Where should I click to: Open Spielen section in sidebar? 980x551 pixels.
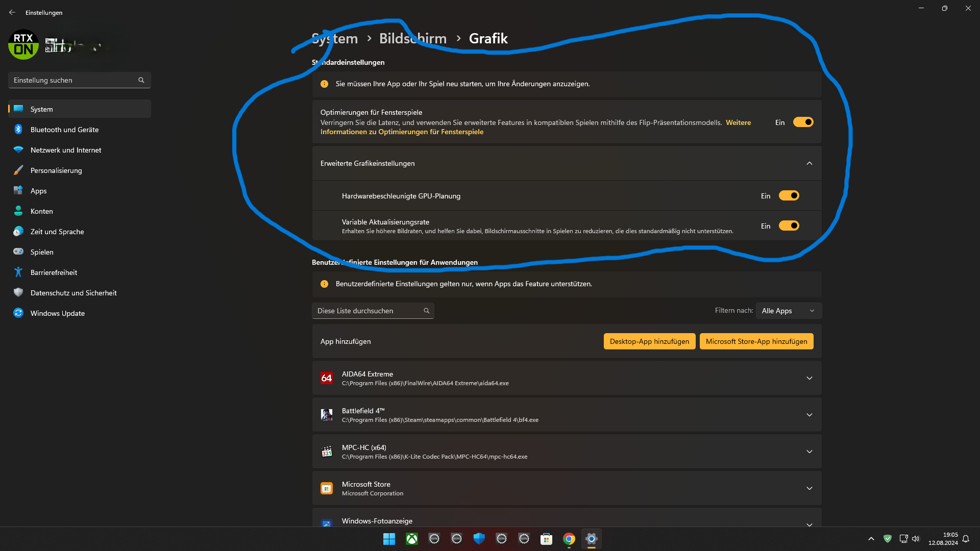[42, 252]
